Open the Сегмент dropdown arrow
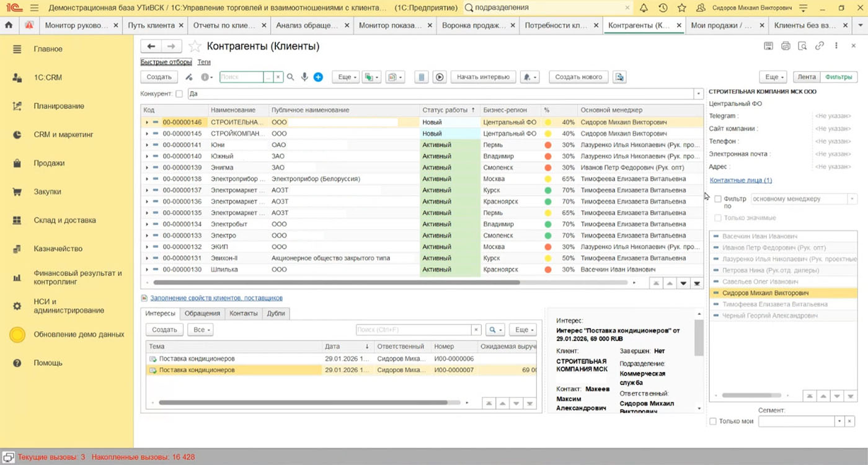This screenshot has width=868, height=465. 839,421
